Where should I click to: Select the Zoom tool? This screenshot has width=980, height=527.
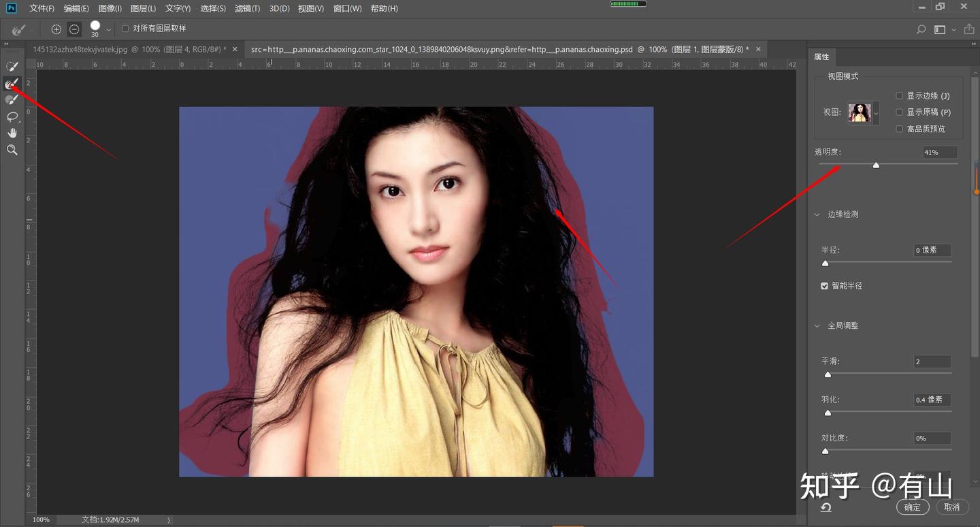(x=12, y=150)
